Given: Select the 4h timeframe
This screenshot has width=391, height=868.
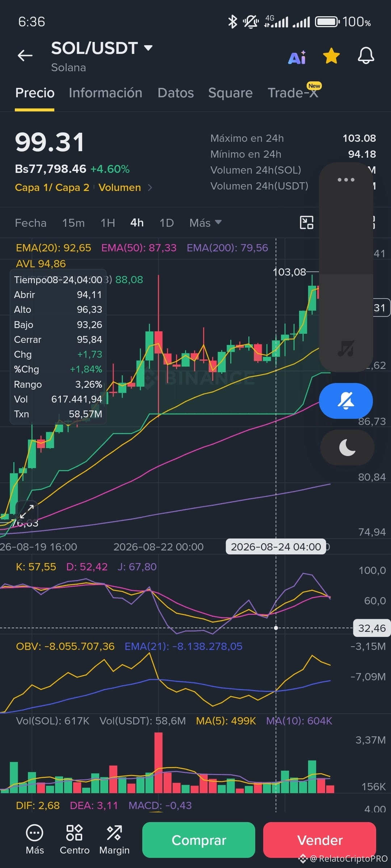Looking at the screenshot, I should click(x=137, y=223).
